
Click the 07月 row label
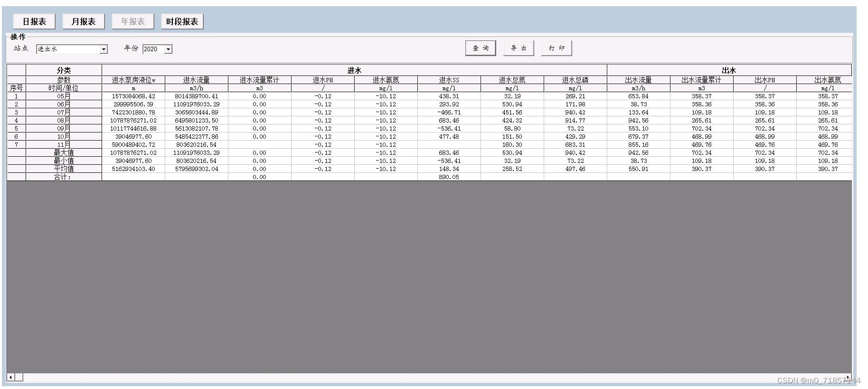[x=64, y=113]
